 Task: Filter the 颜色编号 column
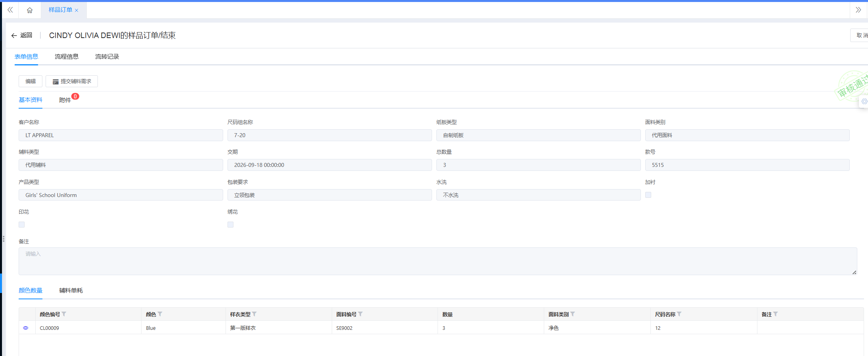click(x=64, y=314)
